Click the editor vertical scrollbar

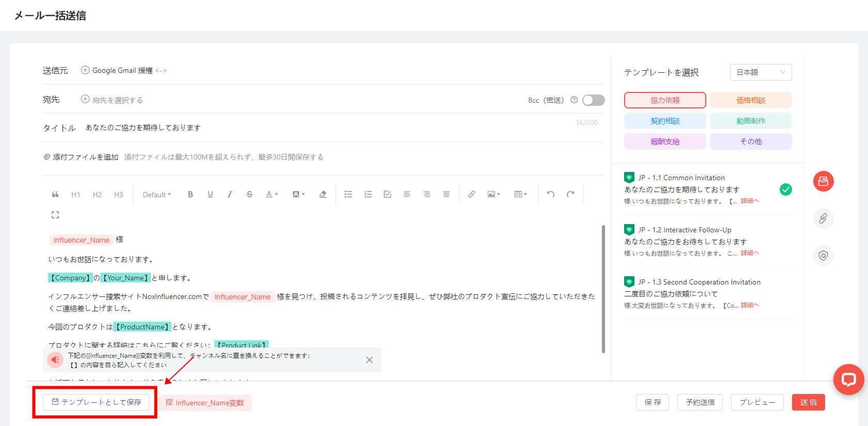[x=603, y=289]
